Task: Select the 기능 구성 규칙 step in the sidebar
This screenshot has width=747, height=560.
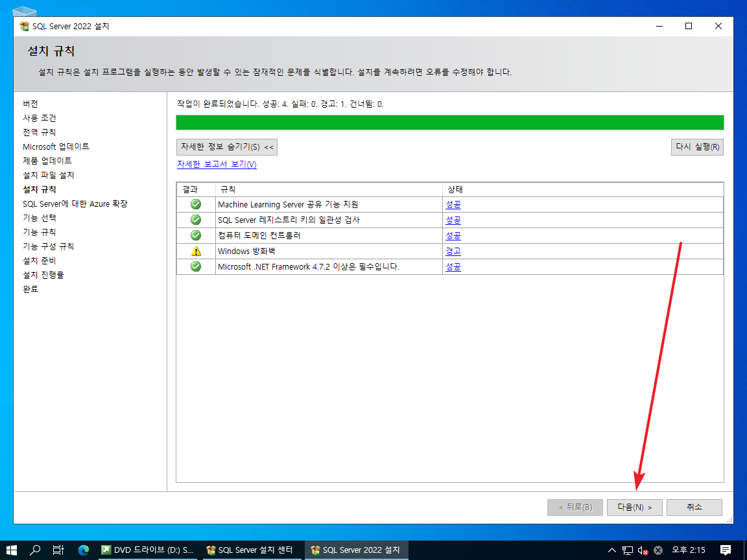Action: 48,247
